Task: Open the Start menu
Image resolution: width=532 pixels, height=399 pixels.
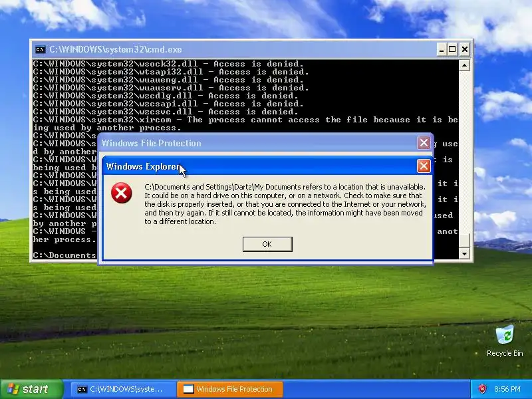Action: coord(31,389)
